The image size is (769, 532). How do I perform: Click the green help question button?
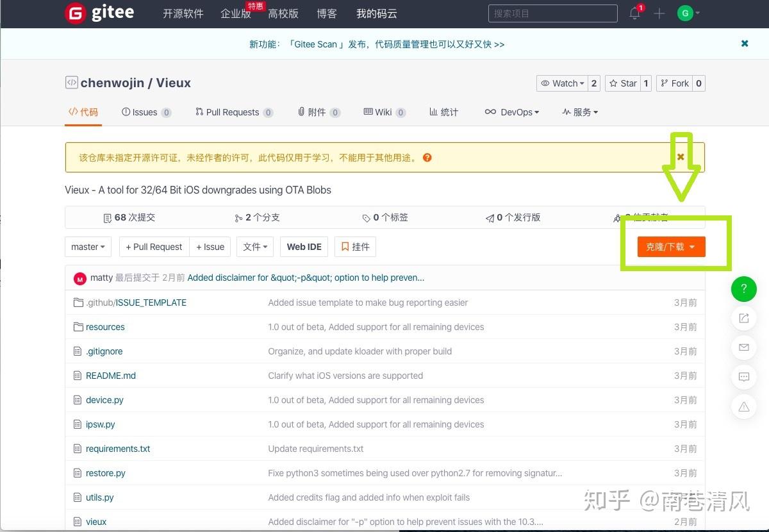[x=744, y=289]
